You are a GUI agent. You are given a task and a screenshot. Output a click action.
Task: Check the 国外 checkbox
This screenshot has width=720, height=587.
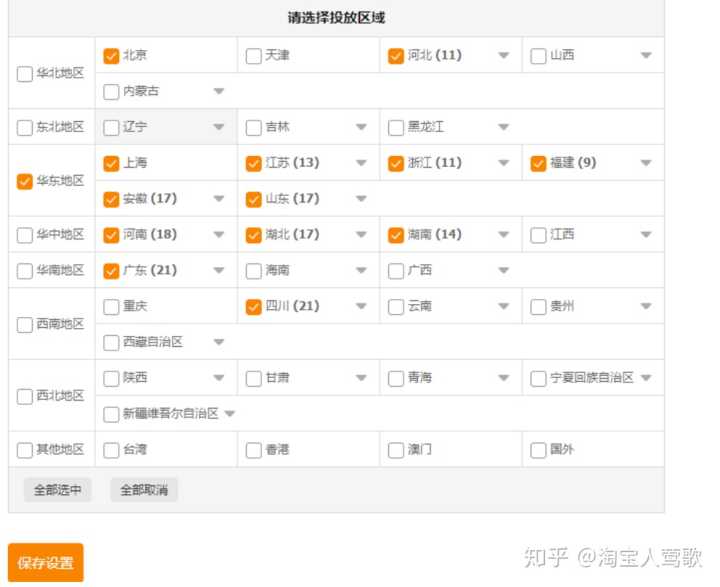538,451
